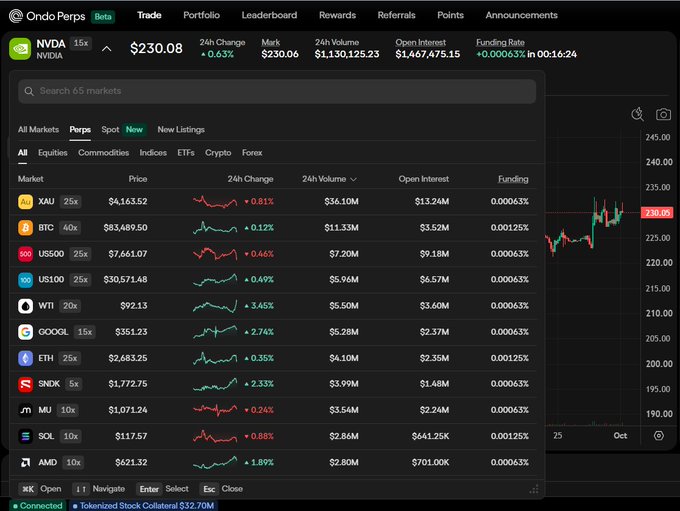Viewport: 680px width, 511px height.
Task: Sort by the Market column header
Action: [30, 179]
